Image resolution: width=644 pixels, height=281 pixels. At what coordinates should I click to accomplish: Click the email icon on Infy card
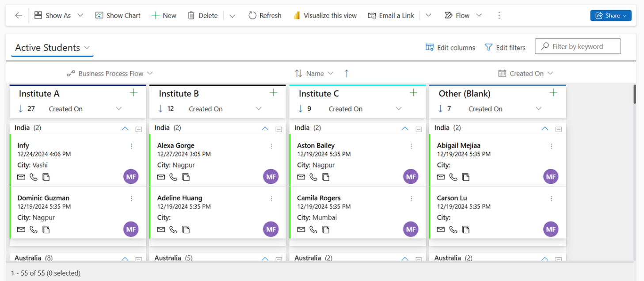pyautogui.click(x=21, y=177)
